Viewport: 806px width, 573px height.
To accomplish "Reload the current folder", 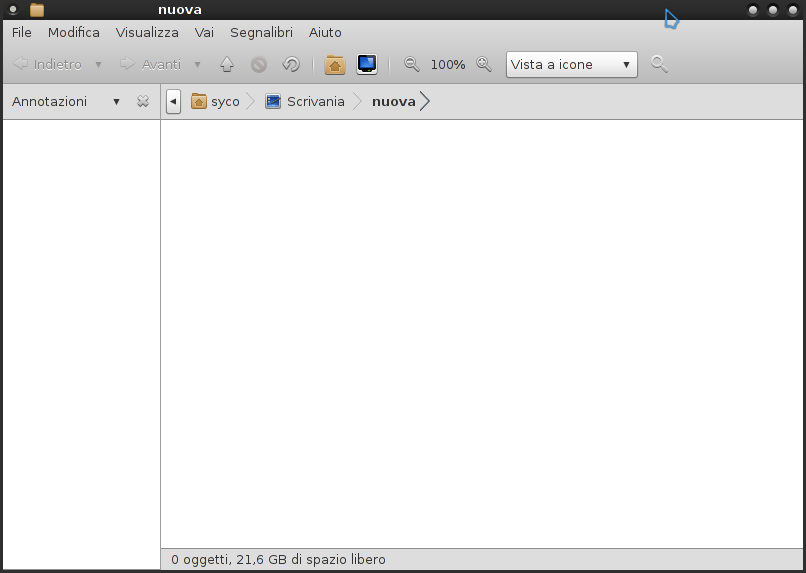I will [291, 64].
